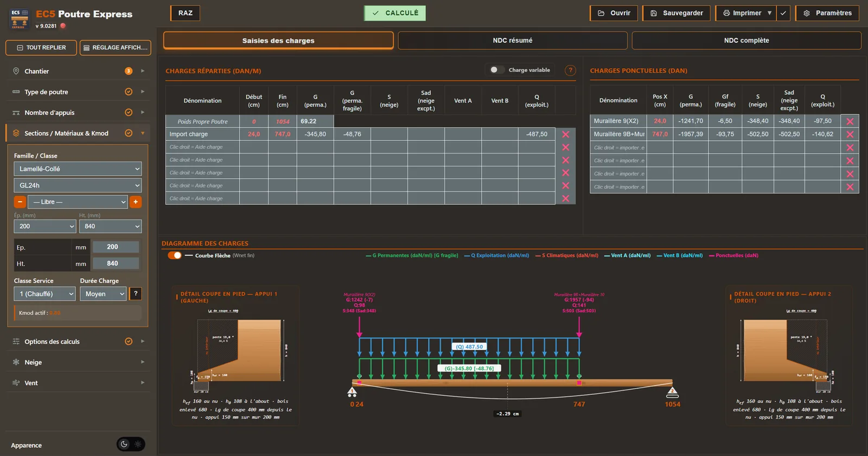Click the check circle beside Options des calculs
This screenshot has height=456, width=868.
[129, 341]
